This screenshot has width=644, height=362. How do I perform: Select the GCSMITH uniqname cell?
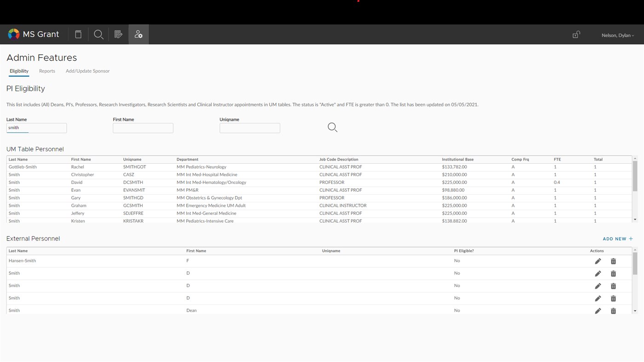(x=133, y=206)
